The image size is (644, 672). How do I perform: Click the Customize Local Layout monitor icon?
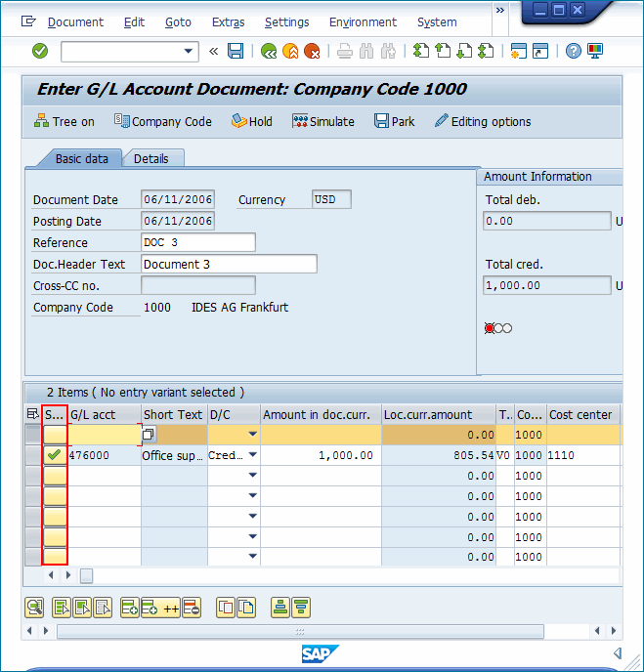tap(595, 51)
